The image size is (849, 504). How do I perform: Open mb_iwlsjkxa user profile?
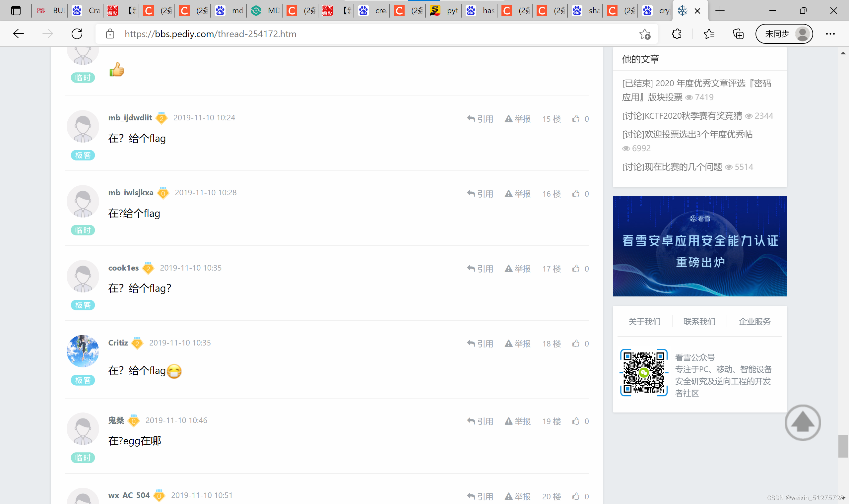[131, 193]
